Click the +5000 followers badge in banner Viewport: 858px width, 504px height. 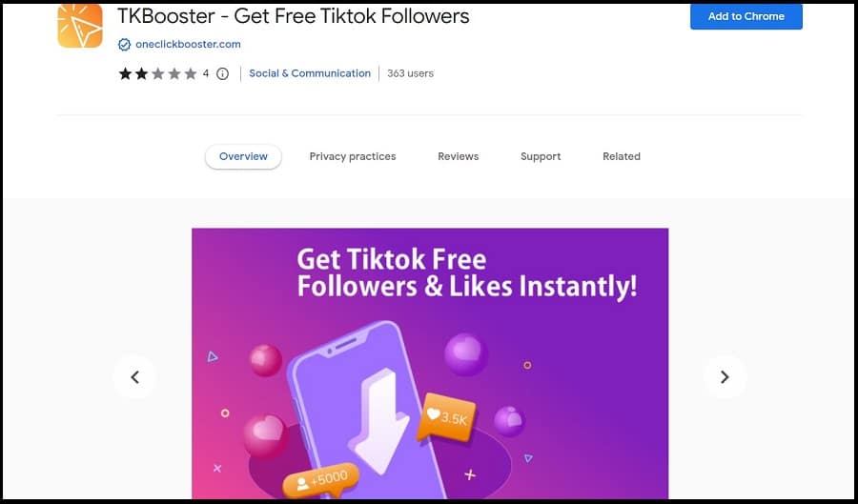pos(322,481)
